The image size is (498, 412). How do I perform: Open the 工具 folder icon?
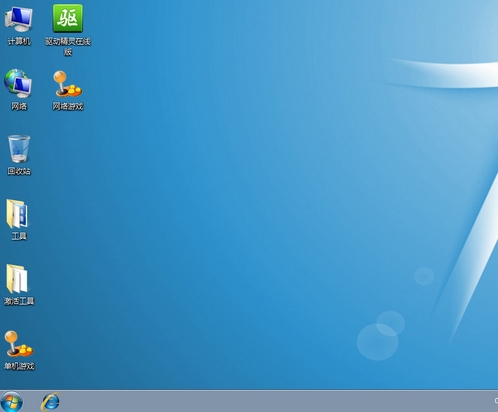tap(17, 214)
